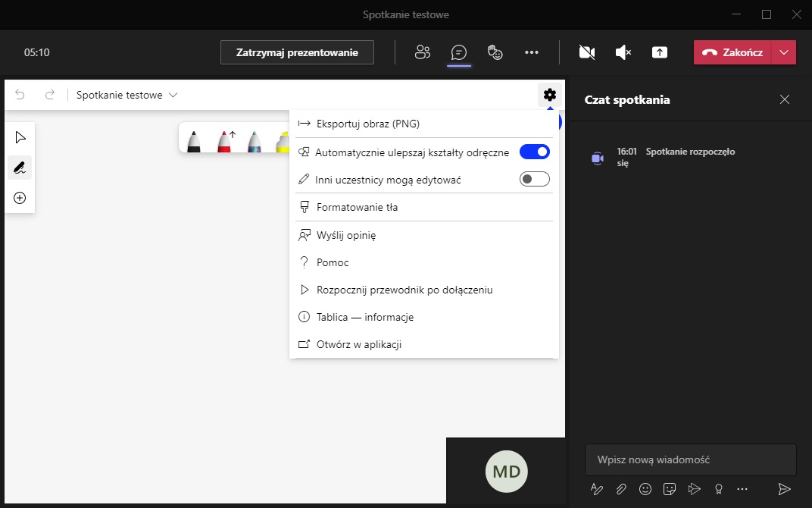The height and width of the screenshot is (508, 812).
Task: Unmute the microphone
Action: [x=623, y=52]
